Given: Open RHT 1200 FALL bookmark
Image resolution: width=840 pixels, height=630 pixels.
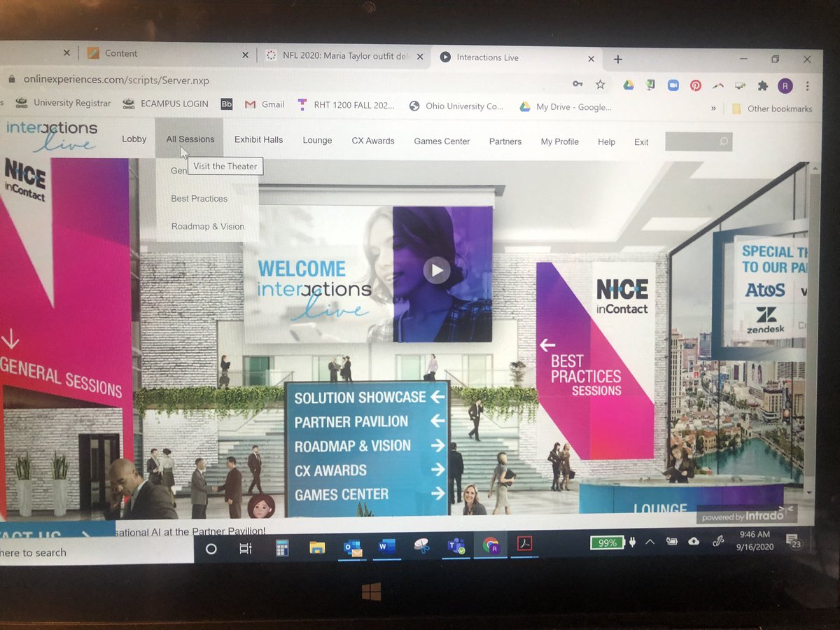Looking at the screenshot, I should [x=346, y=105].
